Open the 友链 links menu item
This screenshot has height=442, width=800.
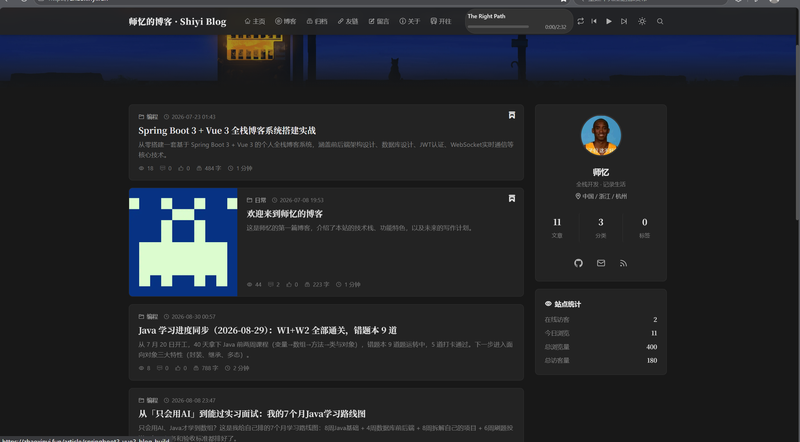[348, 21]
